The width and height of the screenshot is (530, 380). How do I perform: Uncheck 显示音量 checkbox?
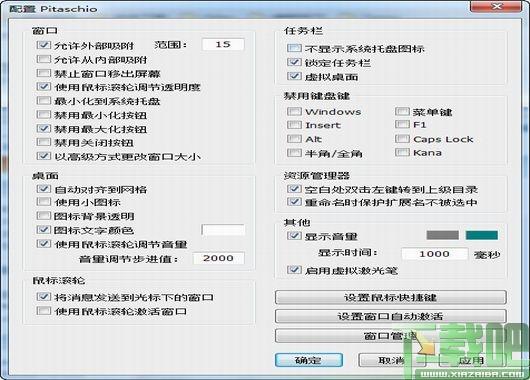point(294,236)
